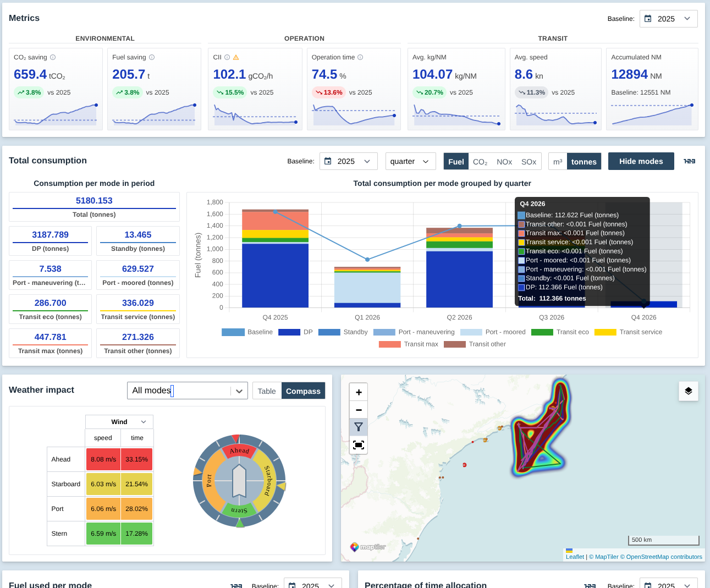
Task: Switch to the NOx tab
Action: (504, 162)
